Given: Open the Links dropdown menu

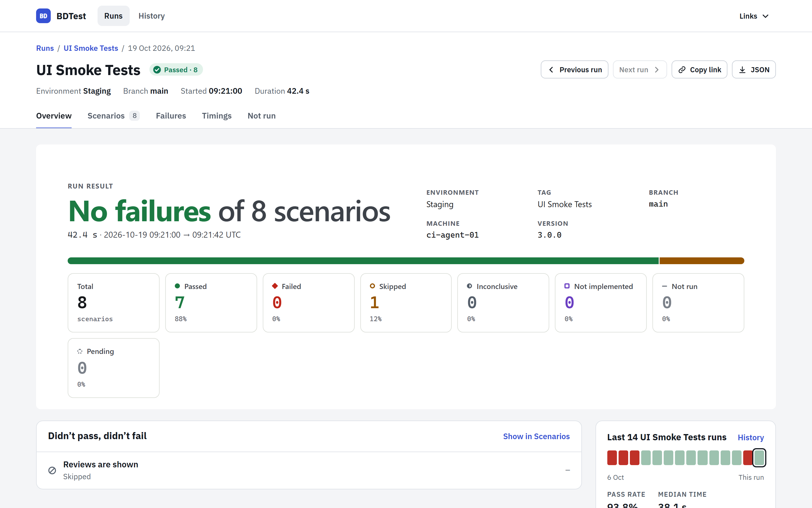Looking at the screenshot, I should pyautogui.click(x=754, y=16).
